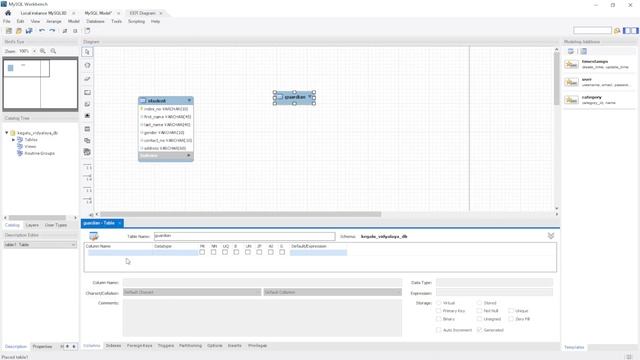The width and height of the screenshot is (640, 360).
Task: Open the Description Editor object dropdown
Action: click(x=40, y=244)
